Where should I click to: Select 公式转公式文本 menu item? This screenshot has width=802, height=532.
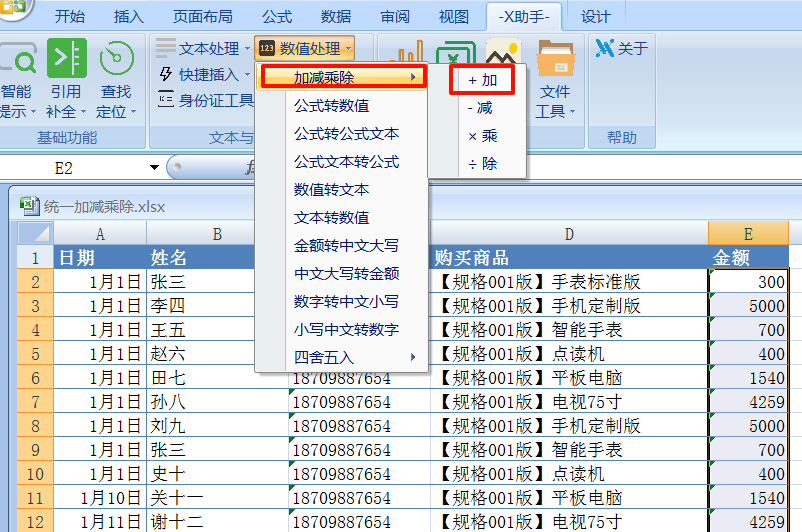[x=346, y=134]
